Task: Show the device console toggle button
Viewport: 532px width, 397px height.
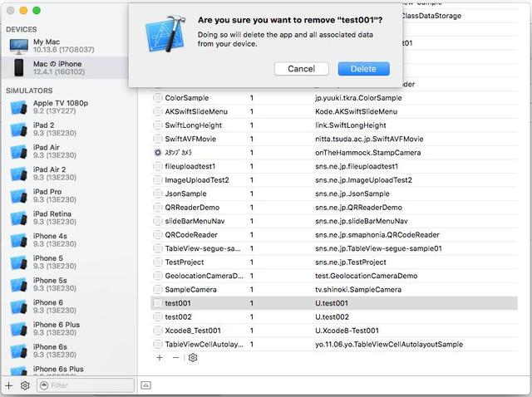Action: pyautogui.click(x=146, y=385)
